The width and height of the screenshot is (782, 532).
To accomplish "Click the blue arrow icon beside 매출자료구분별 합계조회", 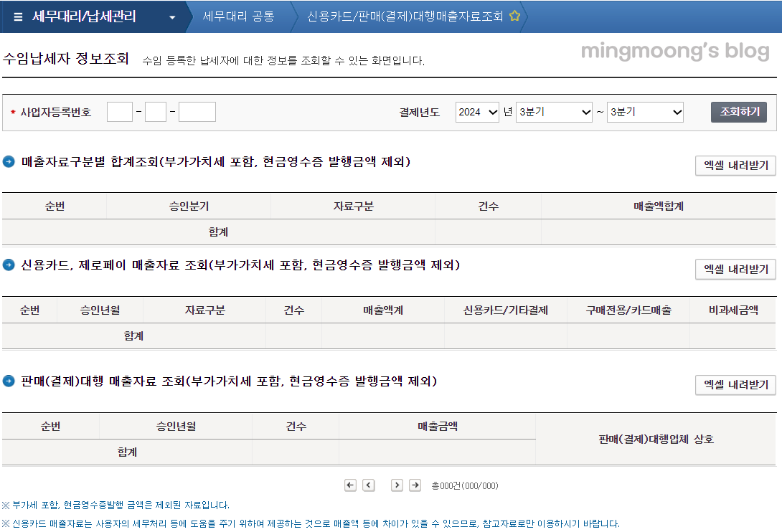I will tap(10, 161).
